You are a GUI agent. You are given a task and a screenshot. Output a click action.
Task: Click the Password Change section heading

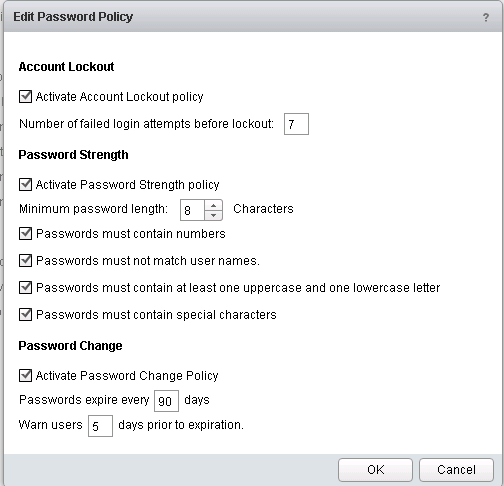[70, 346]
